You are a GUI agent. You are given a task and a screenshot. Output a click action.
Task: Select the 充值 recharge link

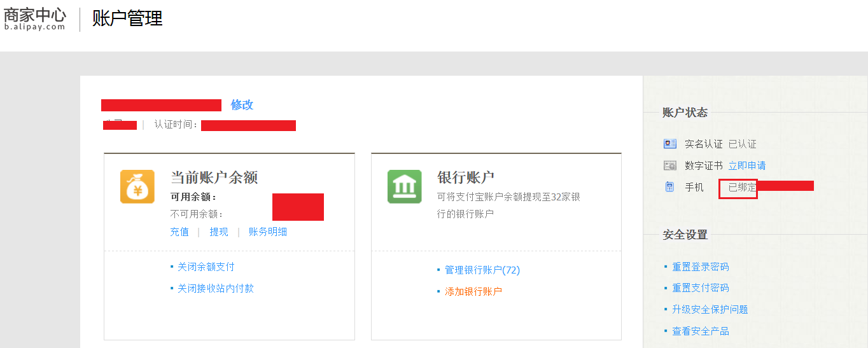coord(179,232)
